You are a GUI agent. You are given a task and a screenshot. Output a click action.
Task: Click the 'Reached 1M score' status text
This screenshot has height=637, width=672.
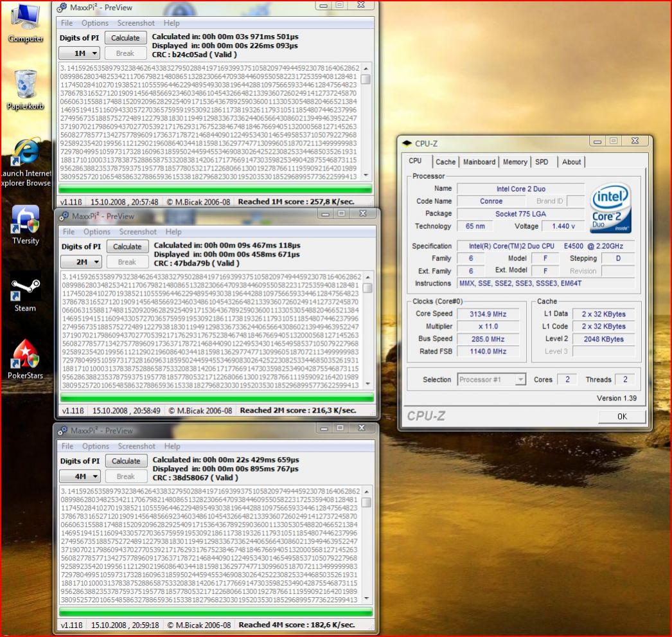coord(296,201)
